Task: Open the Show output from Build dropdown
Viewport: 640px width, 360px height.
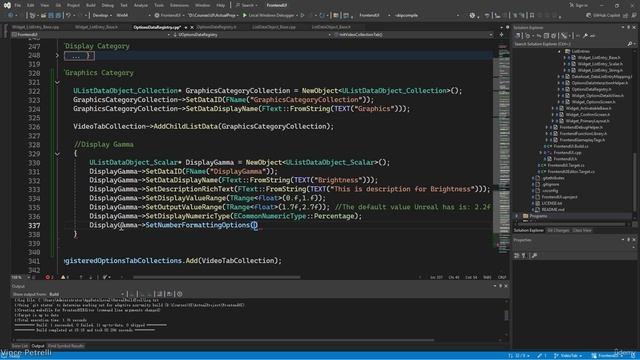Action: point(87,294)
